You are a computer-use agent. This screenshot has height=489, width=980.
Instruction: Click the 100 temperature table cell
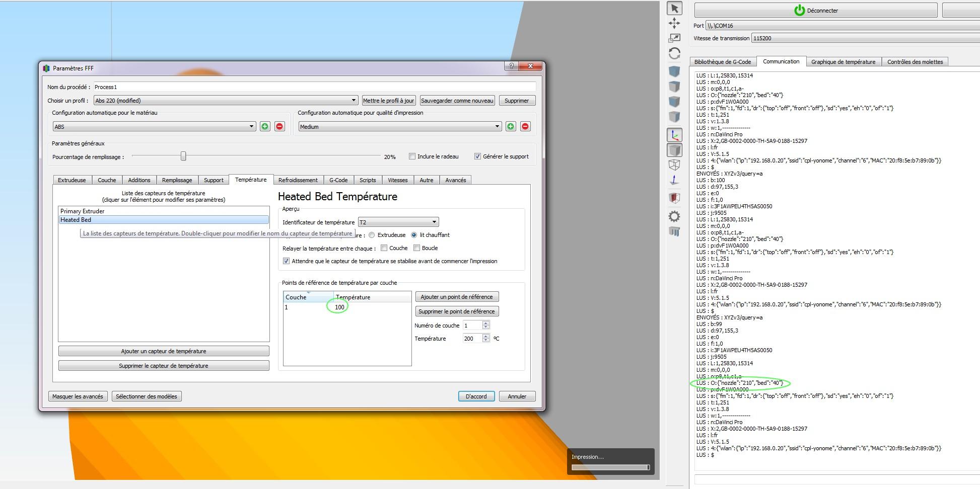point(339,307)
